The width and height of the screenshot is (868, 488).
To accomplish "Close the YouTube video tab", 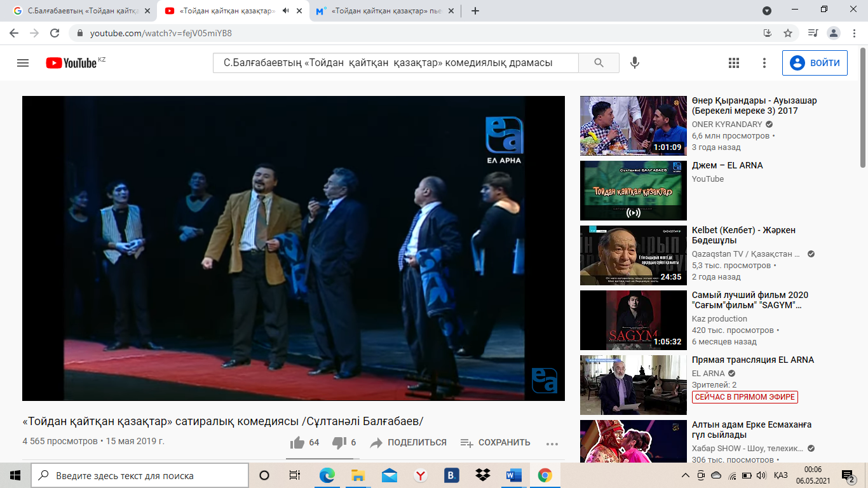I will tap(299, 11).
